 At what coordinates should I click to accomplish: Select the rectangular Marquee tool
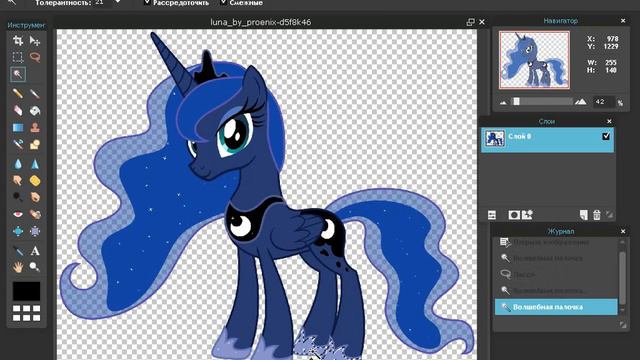18,57
